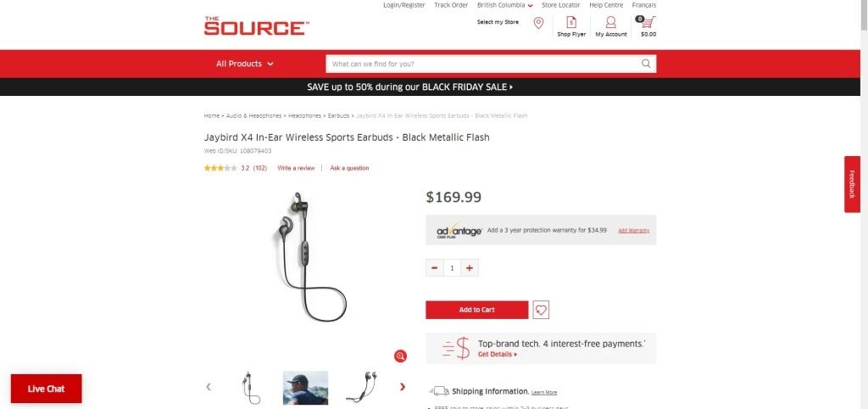
Task: Zoom product image with magnifier icon
Action: [x=400, y=356]
